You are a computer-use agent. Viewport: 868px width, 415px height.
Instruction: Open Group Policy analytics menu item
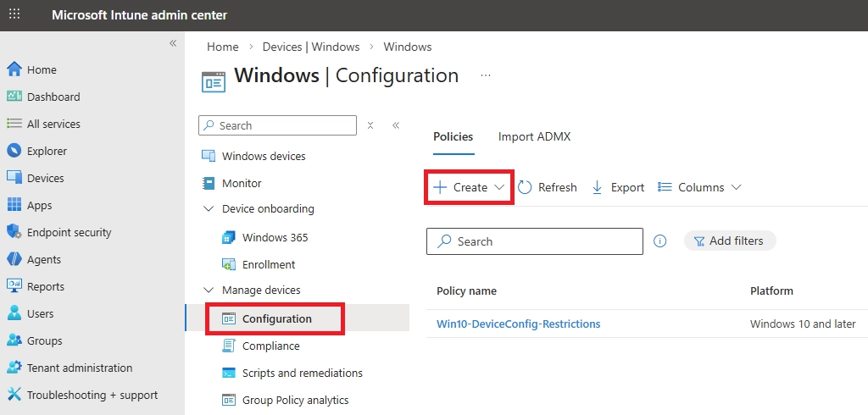[x=298, y=400]
